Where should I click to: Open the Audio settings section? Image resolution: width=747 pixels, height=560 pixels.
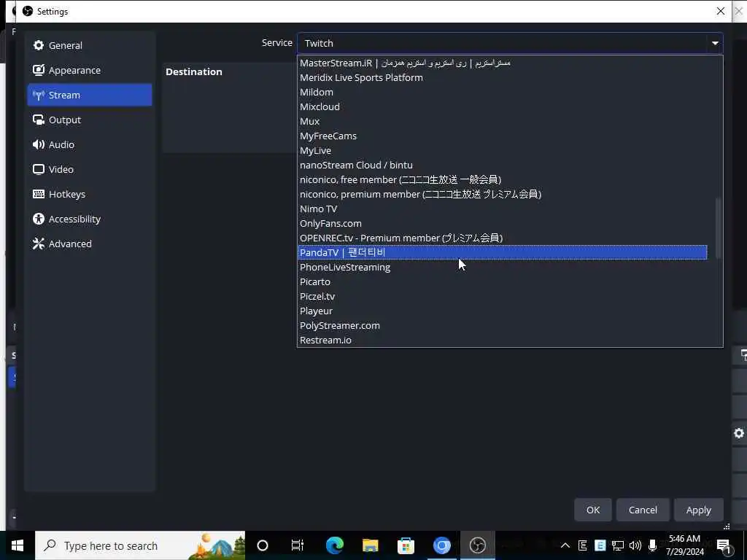(90, 144)
